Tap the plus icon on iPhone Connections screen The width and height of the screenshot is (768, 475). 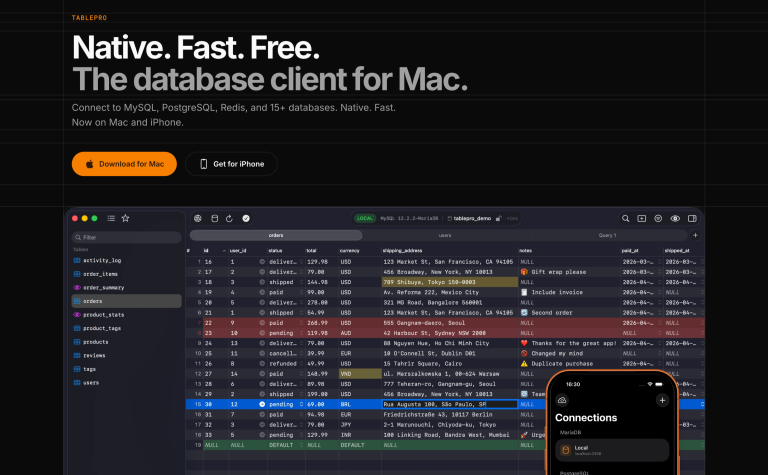[x=662, y=400]
